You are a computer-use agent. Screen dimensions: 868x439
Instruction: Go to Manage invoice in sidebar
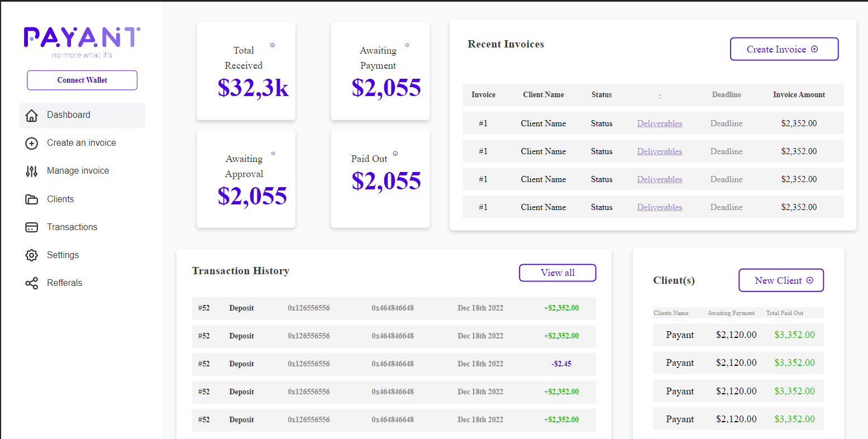(78, 171)
